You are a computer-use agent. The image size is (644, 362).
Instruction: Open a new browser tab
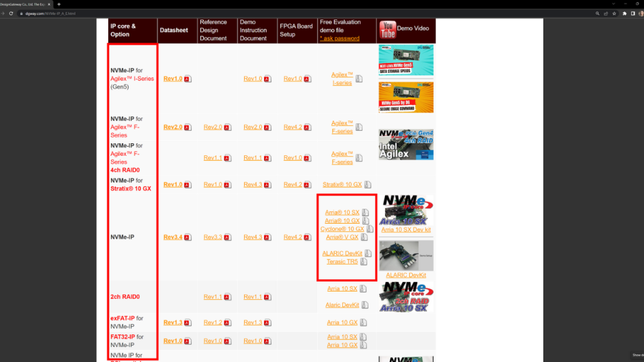[x=58, y=4]
